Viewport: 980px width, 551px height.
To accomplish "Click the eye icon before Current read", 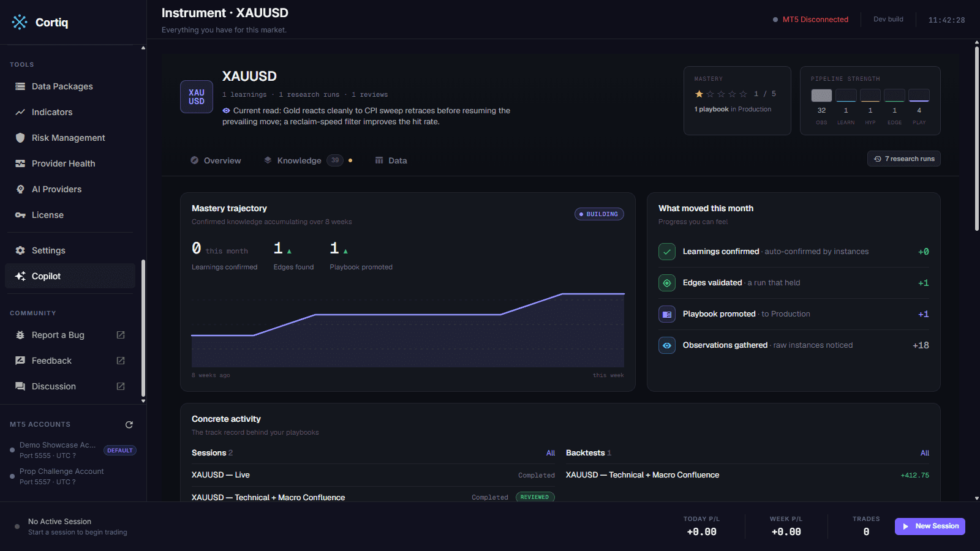I will (226, 111).
